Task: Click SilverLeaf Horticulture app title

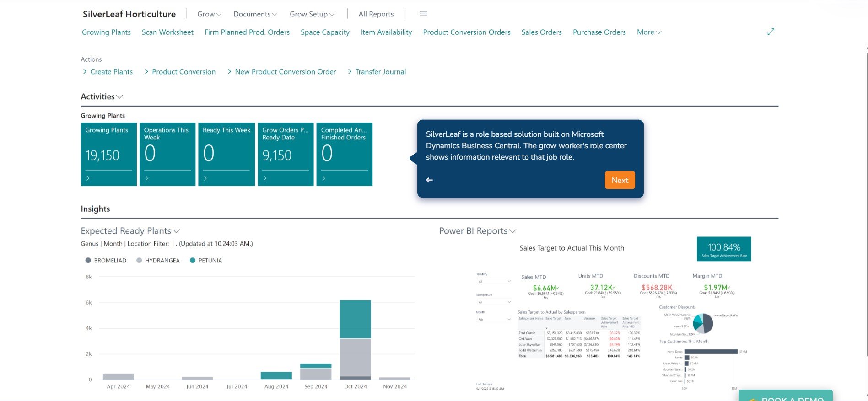Action: 129,14
